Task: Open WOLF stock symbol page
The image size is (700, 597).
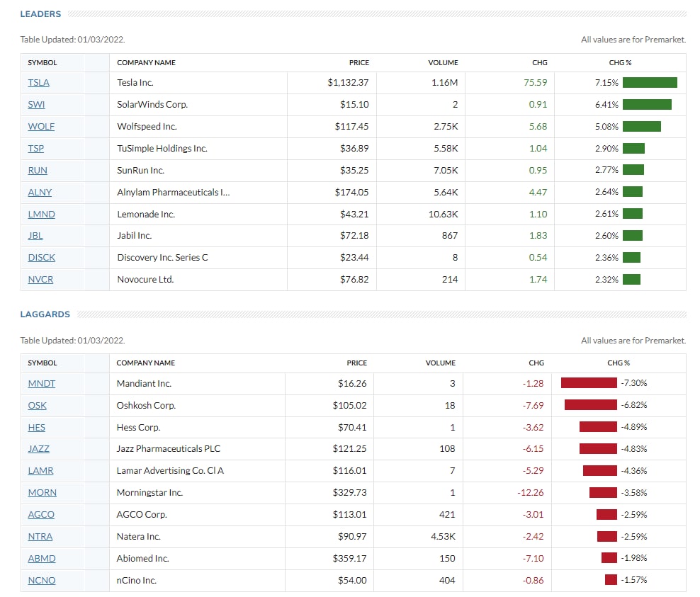Action: click(x=41, y=127)
